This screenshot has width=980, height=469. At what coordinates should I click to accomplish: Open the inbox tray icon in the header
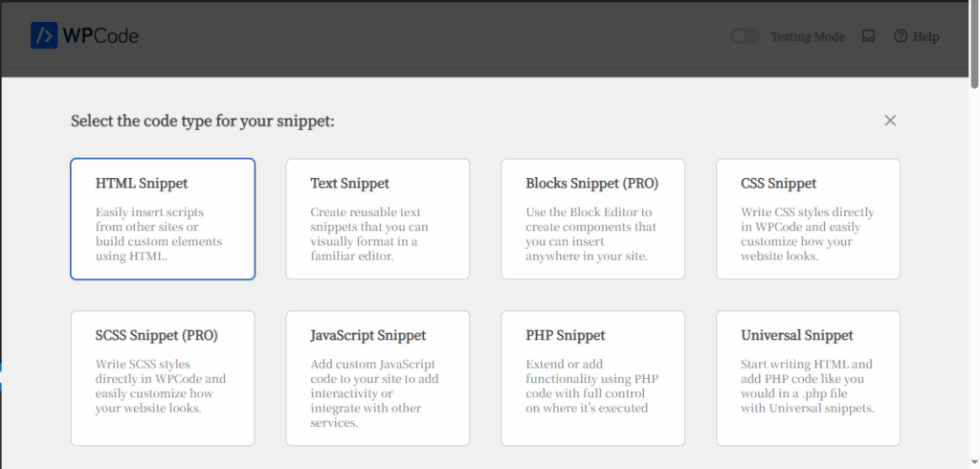pyautogui.click(x=869, y=36)
